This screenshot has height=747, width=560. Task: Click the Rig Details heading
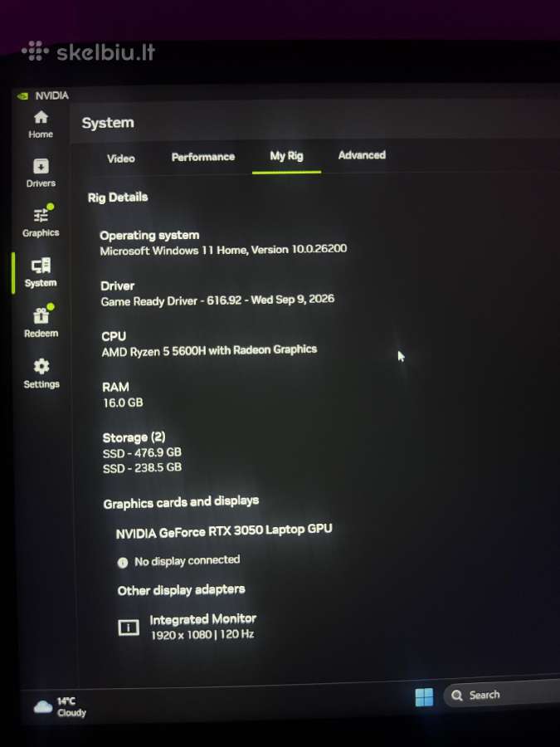(x=118, y=198)
